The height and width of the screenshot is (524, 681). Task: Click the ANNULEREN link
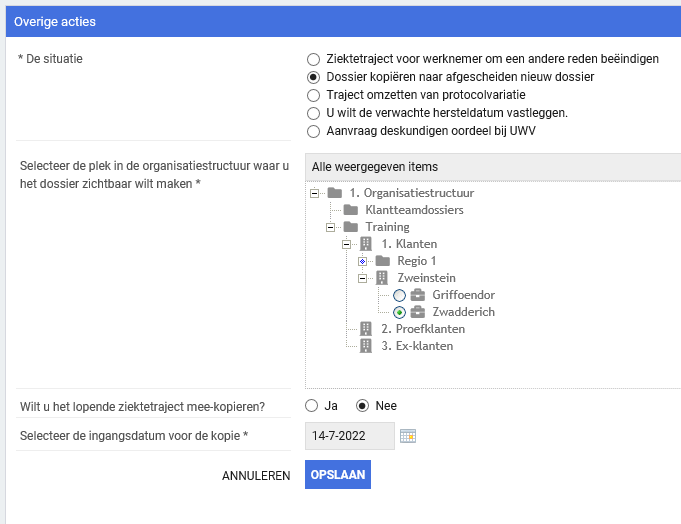click(x=256, y=476)
